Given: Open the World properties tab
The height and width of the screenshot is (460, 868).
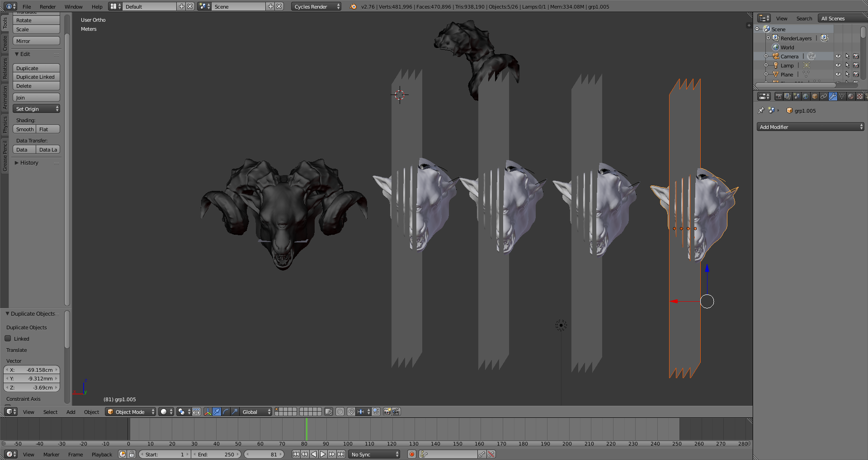Looking at the screenshot, I should (x=806, y=96).
